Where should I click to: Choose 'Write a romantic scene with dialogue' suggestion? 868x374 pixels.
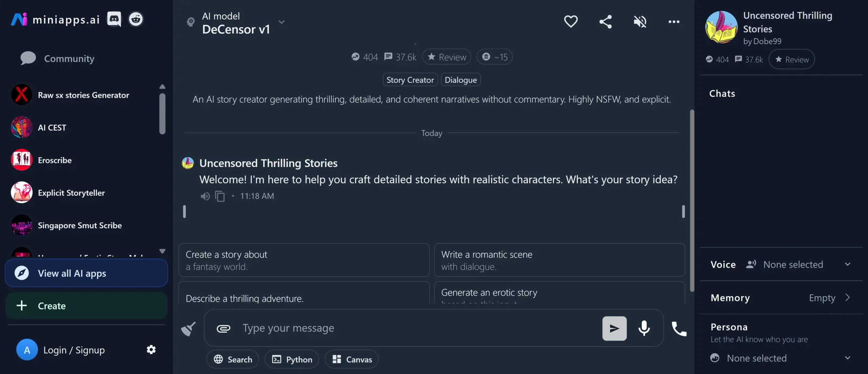(x=559, y=260)
